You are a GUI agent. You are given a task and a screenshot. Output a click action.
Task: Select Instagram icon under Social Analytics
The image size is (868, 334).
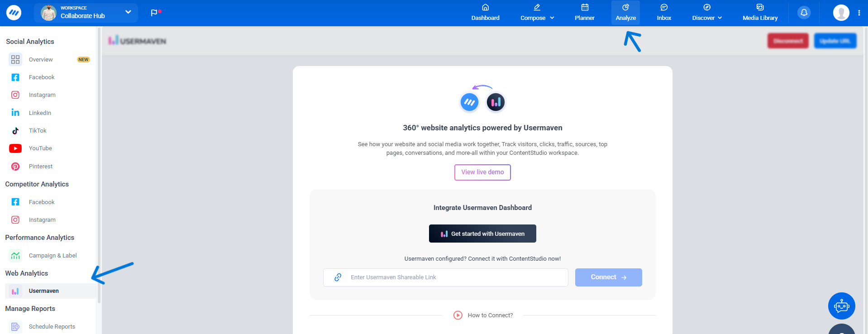click(15, 95)
